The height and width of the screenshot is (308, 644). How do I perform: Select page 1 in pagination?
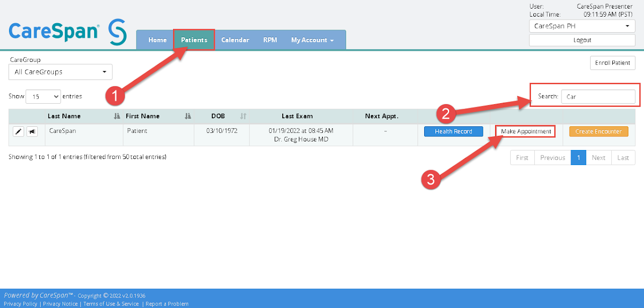point(579,158)
